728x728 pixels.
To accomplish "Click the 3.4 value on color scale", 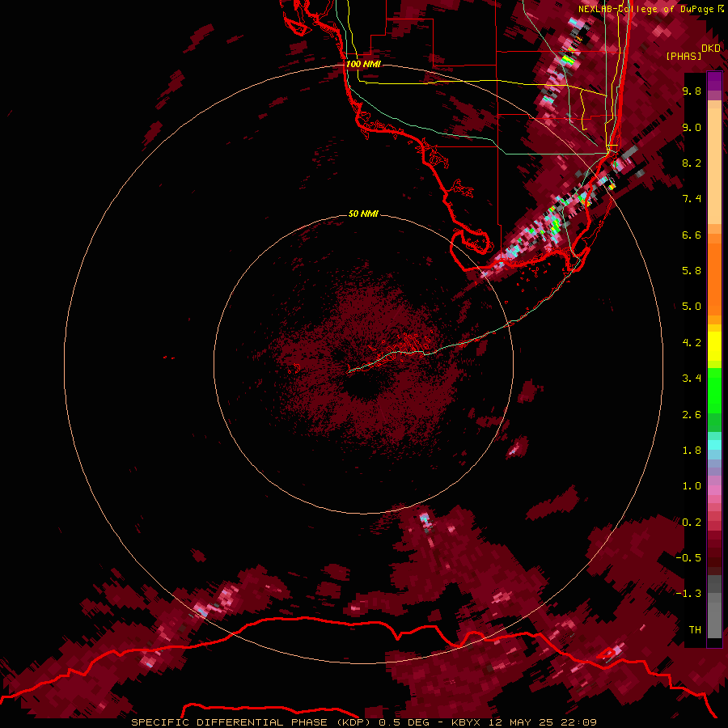I will click(692, 379).
